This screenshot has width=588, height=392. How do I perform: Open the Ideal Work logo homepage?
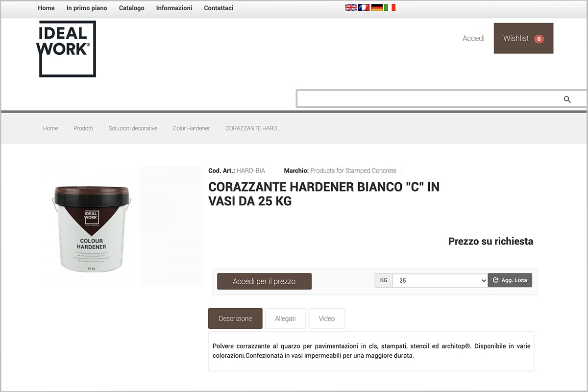67,49
